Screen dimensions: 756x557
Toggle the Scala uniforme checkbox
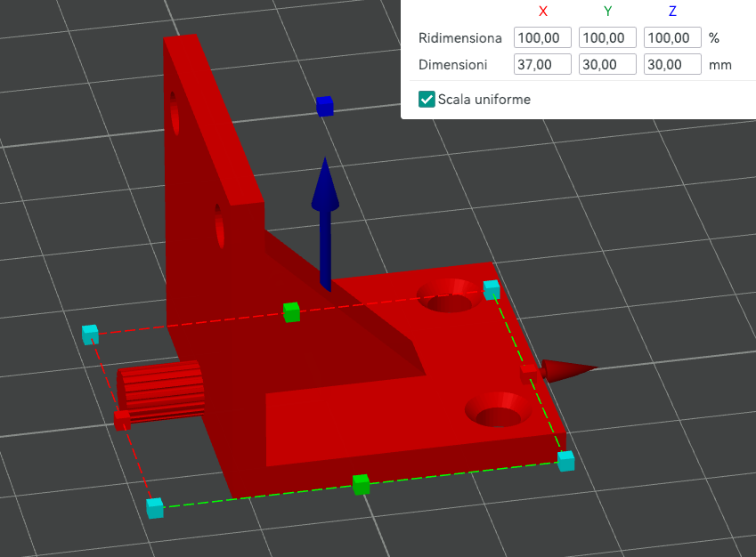click(x=427, y=100)
